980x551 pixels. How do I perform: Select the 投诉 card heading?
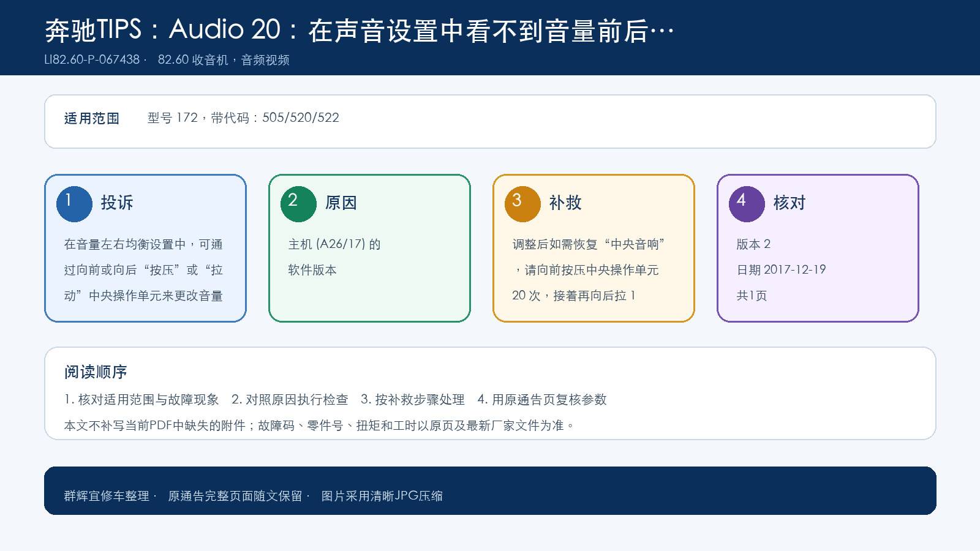coord(117,203)
